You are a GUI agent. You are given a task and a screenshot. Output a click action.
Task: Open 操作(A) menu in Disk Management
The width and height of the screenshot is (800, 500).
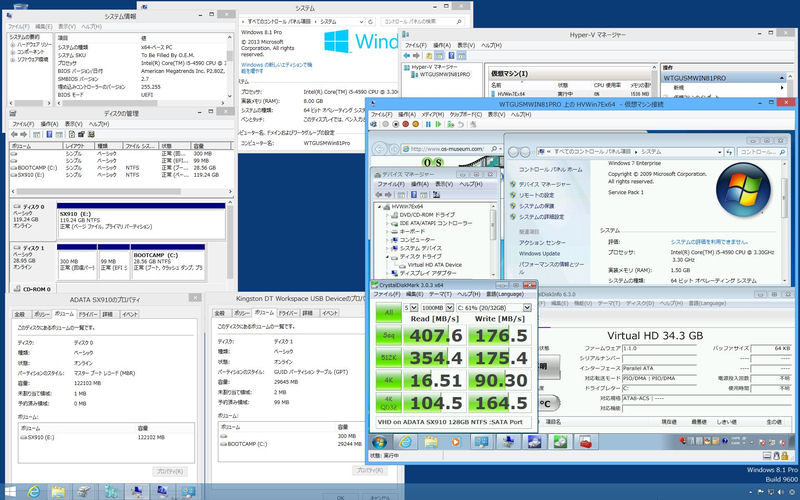49,124
